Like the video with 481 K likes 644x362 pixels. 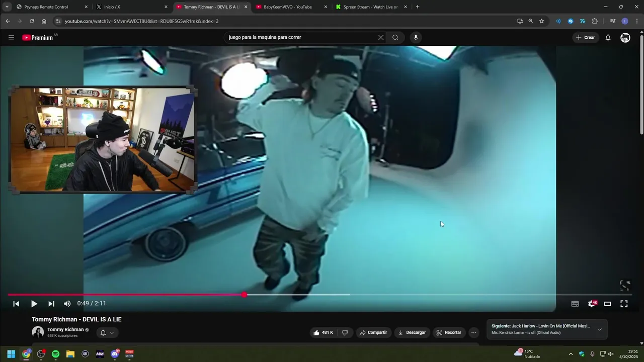point(323,332)
